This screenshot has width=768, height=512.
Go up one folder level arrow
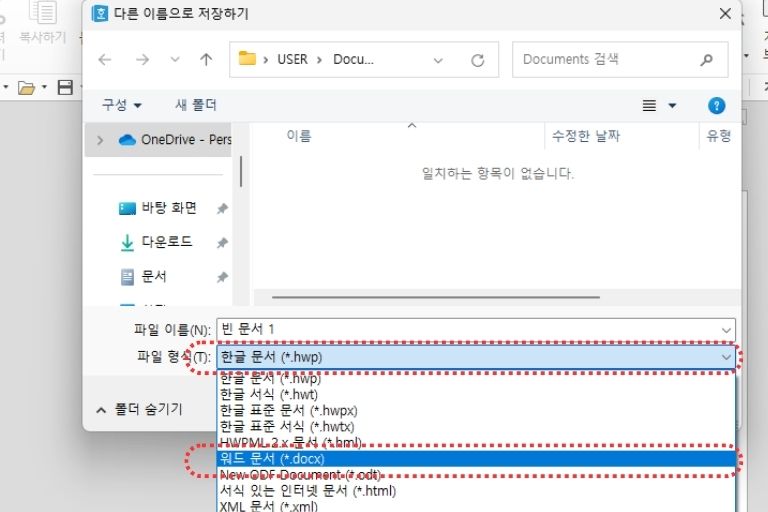pos(206,60)
